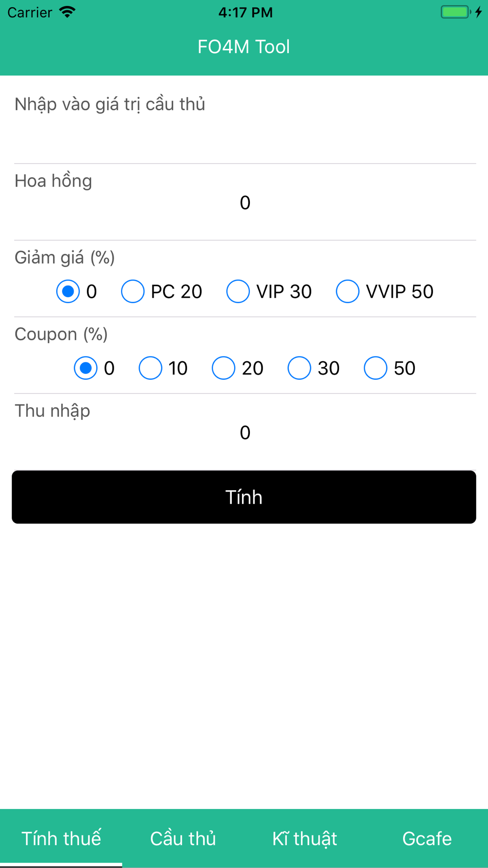Open the Kĩ thuật tab
488x868 pixels.
pyautogui.click(x=305, y=838)
